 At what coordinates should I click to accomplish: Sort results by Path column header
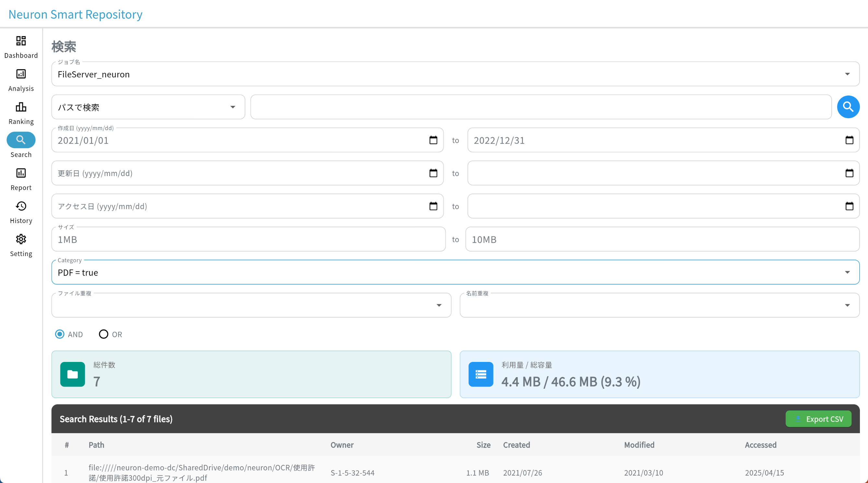point(96,444)
